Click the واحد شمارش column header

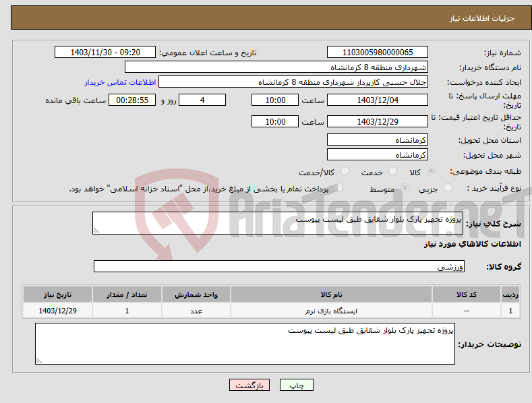196,294
